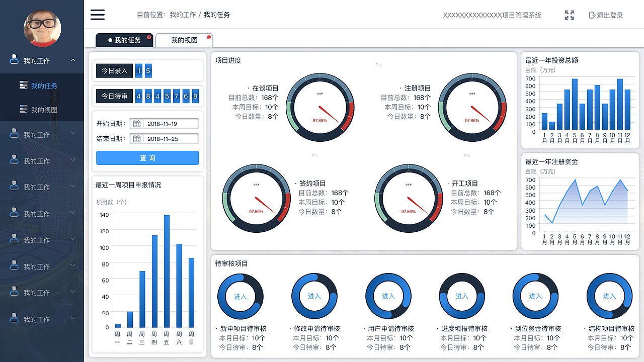Click the 在谈项目 gauge dial

tap(320, 107)
